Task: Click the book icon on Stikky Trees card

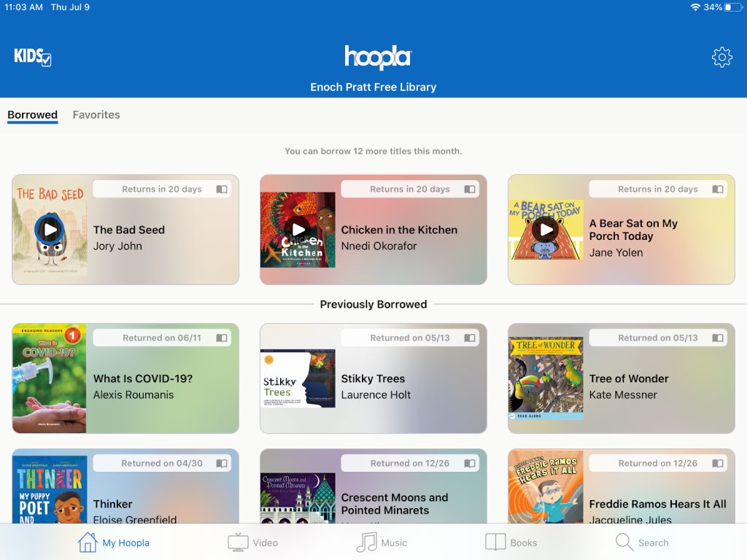Action: click(470, 338)
